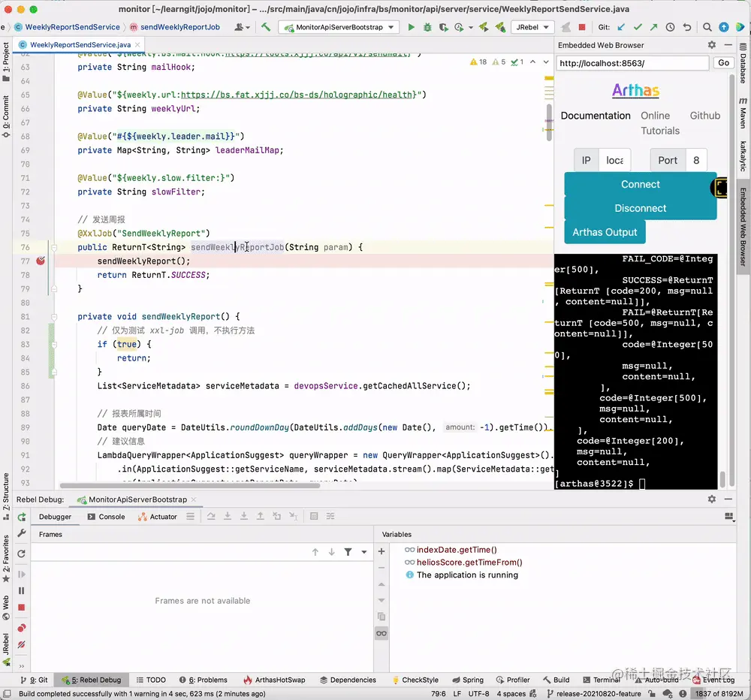
Task: Click the Git commit checkmark icon in toolbar
Action: (x=637, y=26)
